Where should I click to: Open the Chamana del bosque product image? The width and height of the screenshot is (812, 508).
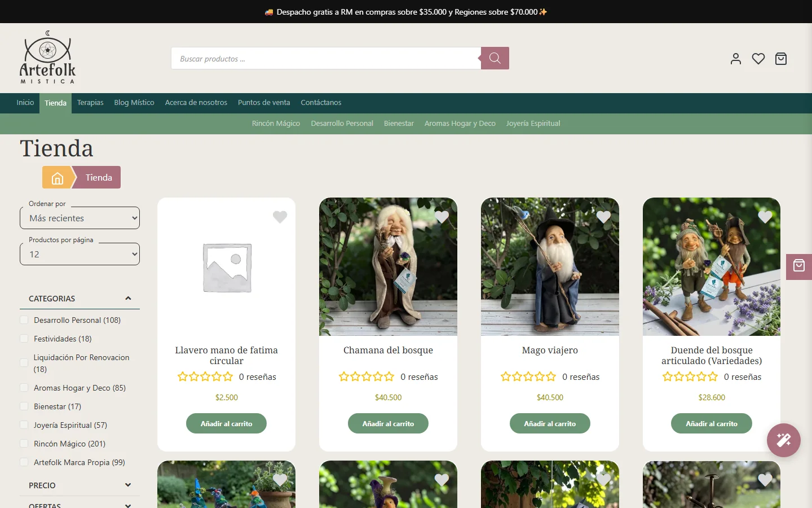pos(388,266)
